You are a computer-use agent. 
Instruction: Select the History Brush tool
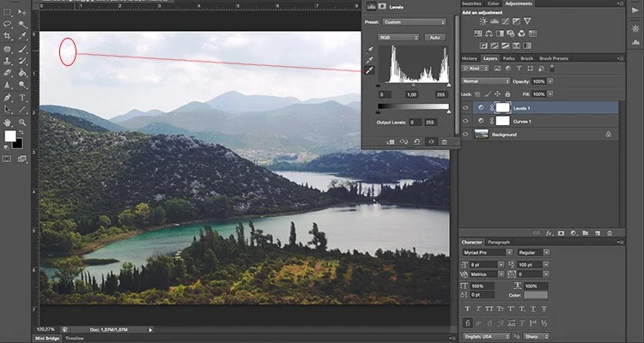[22, 61]
